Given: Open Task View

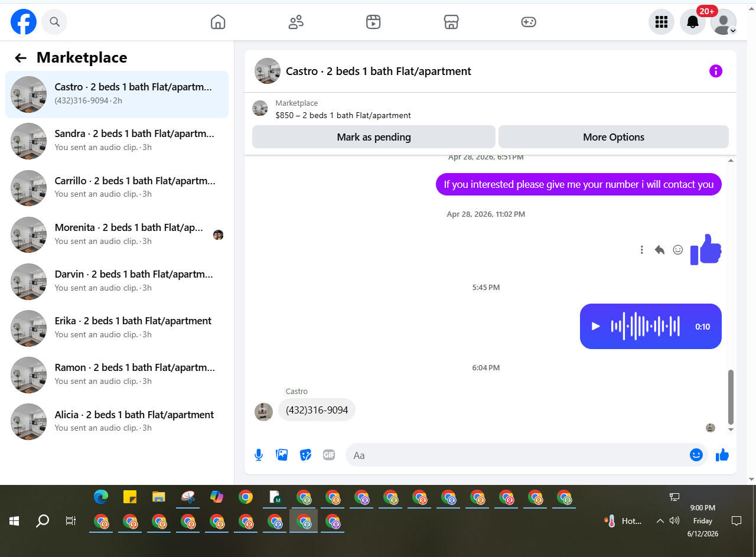Looking at the screenshot, I should coord(71,521).
